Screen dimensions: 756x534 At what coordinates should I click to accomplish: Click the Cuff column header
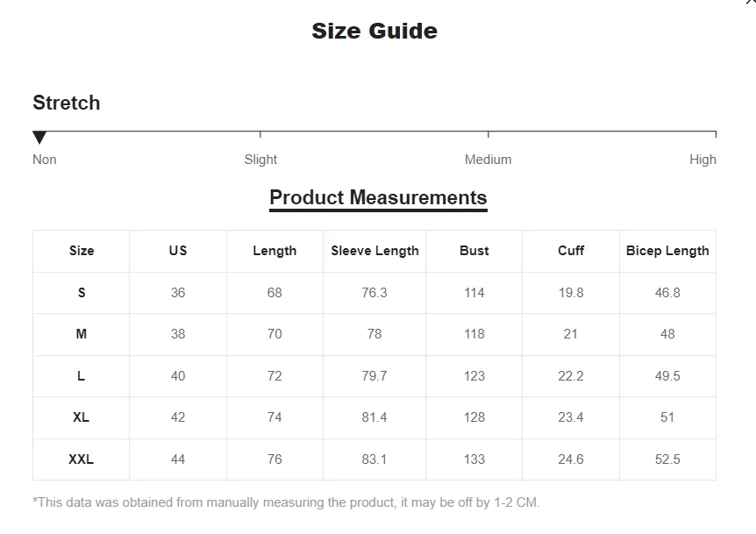coord(571,251)
